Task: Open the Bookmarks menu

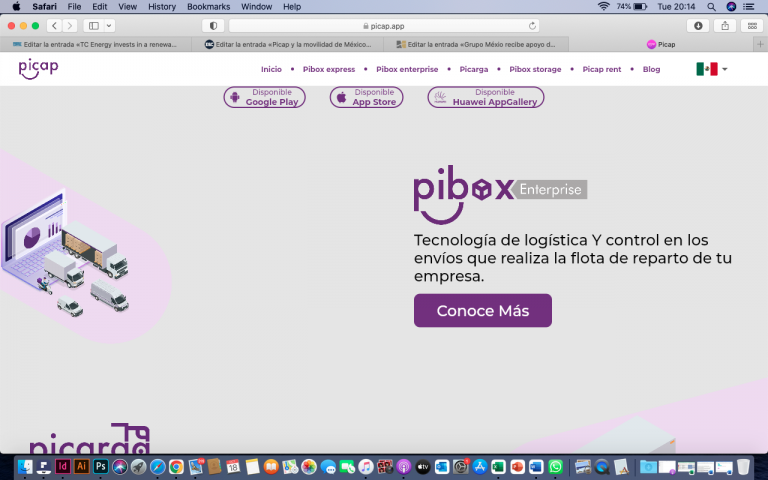Action: 209,6
